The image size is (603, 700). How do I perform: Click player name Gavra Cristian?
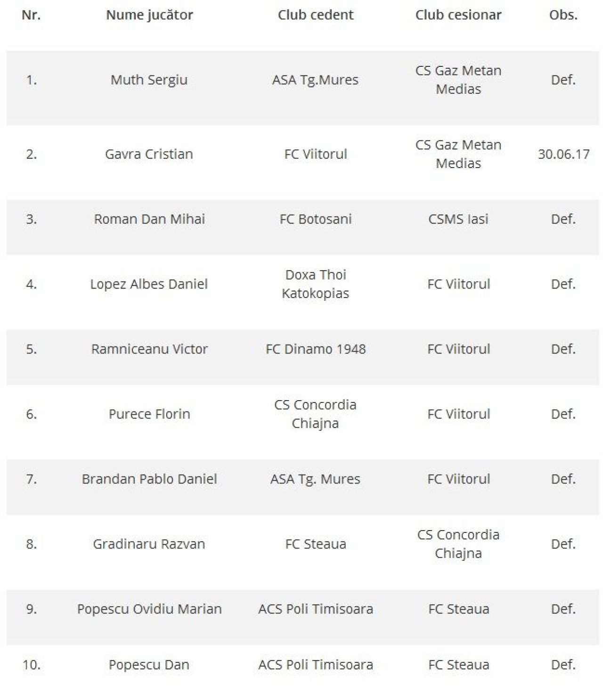149,154
